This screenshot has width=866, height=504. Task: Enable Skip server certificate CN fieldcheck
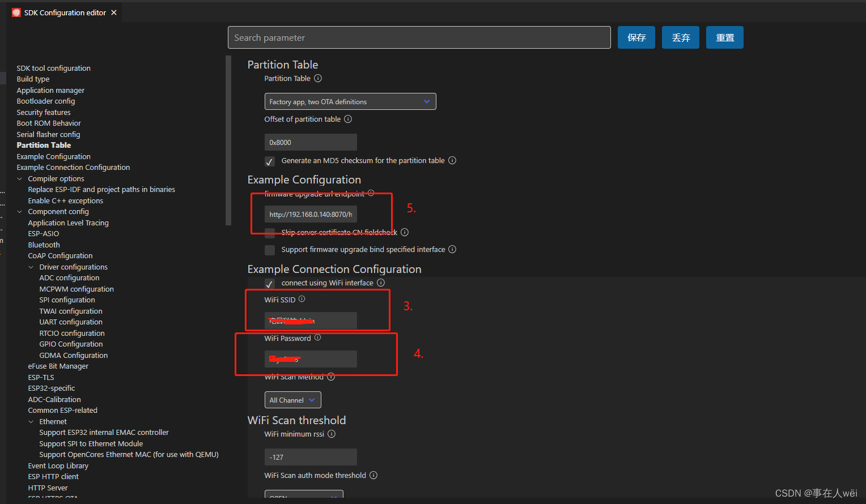click(x=270, y=233)
